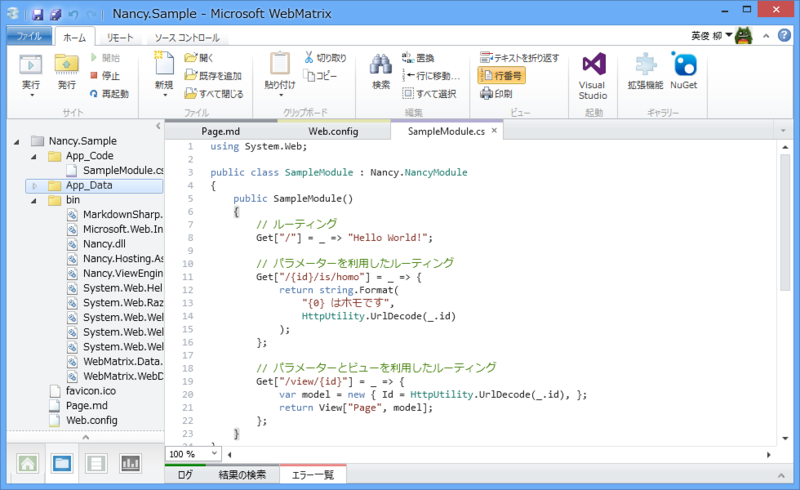Switch to Page.md editor tab
This screenshot has height=490, width=800.
click(220, 131)
